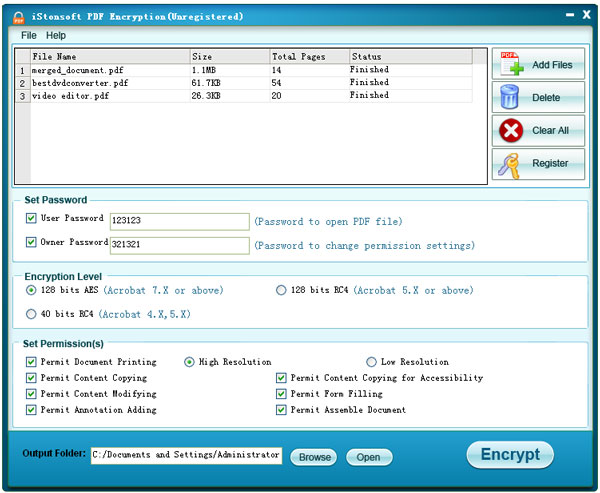Click the Add Files PDF plus icon
Screen dimensions: 600x493
coord(512,64)
